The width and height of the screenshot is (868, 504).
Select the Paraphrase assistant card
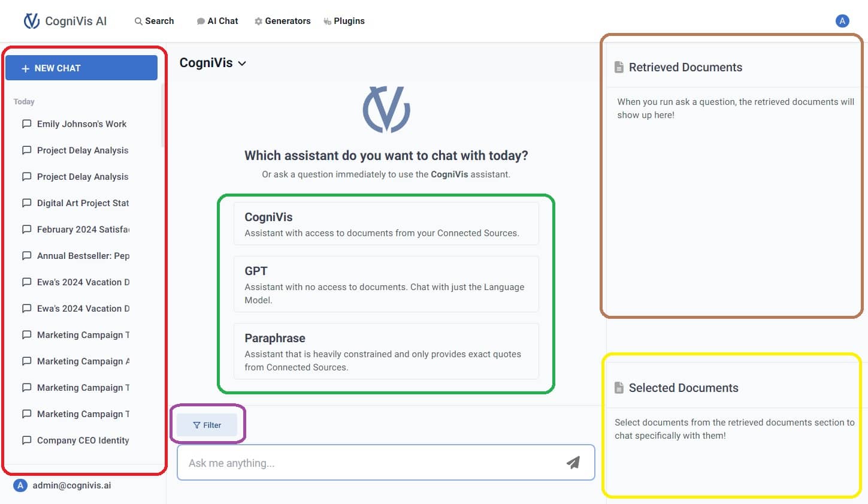pyautogui.click(x=386, y=351)
